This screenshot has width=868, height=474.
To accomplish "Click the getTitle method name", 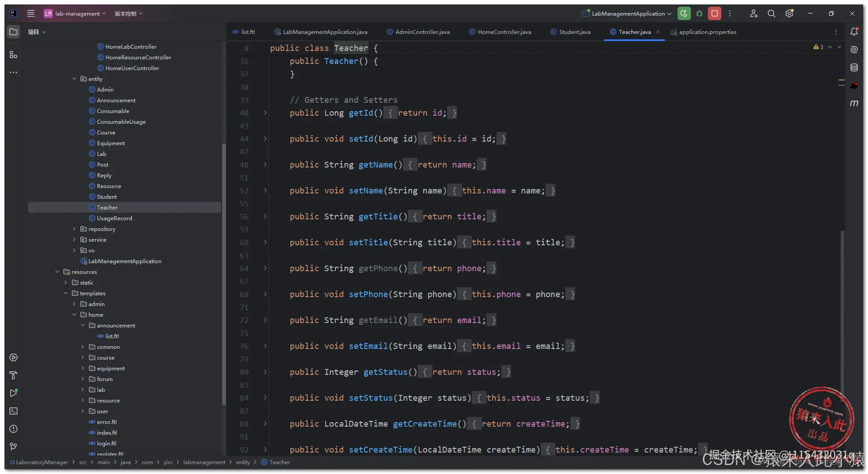I will 378,217.
